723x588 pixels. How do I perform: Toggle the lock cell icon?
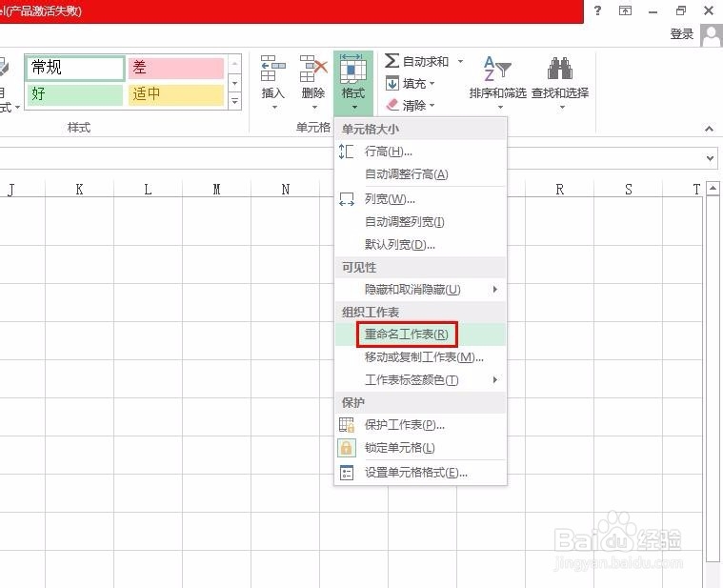coord(347,448)
